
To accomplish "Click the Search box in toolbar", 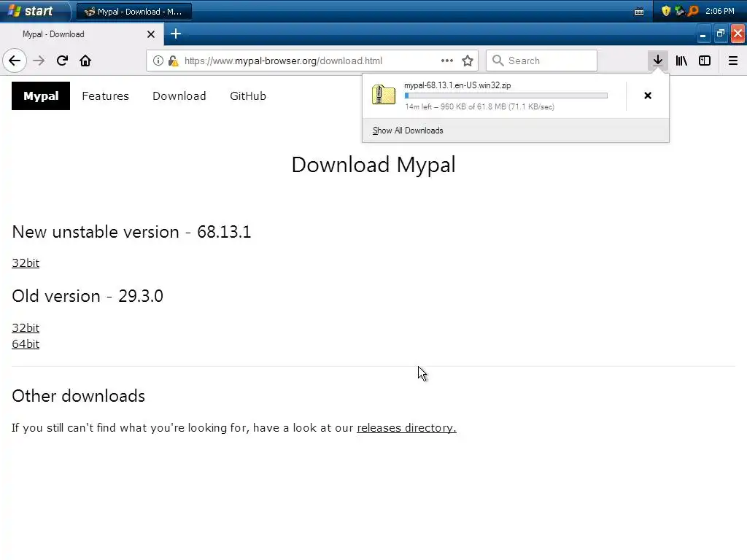I will 542,61.
